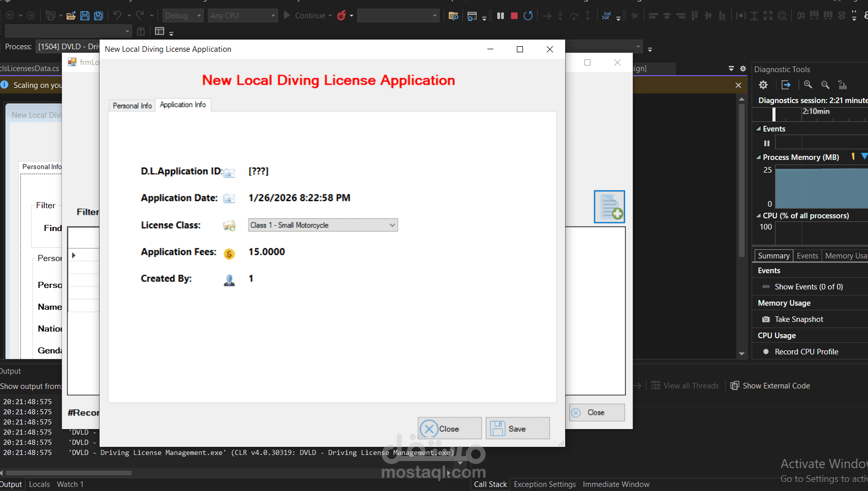Select the zoom in magnifier in Diagnostic Tools
This screenshot has height=491, width=868.
(x=808, y=85)
